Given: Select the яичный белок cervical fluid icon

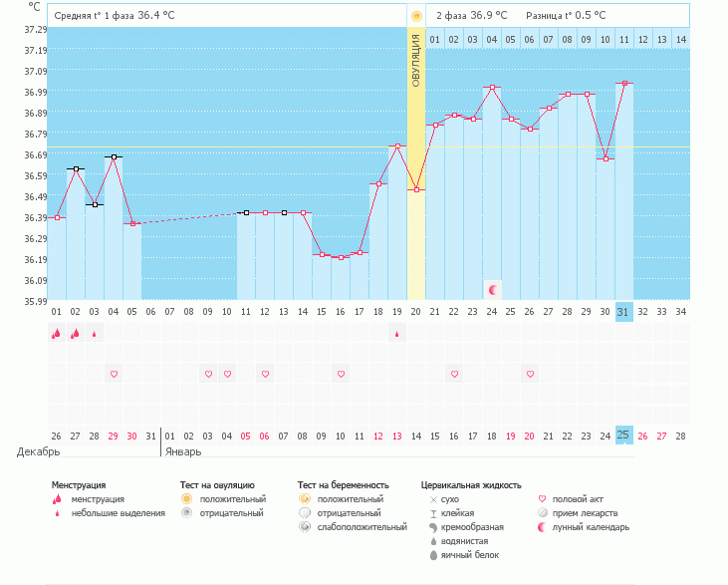Looking at the screenshot, I should coord(433,555).
